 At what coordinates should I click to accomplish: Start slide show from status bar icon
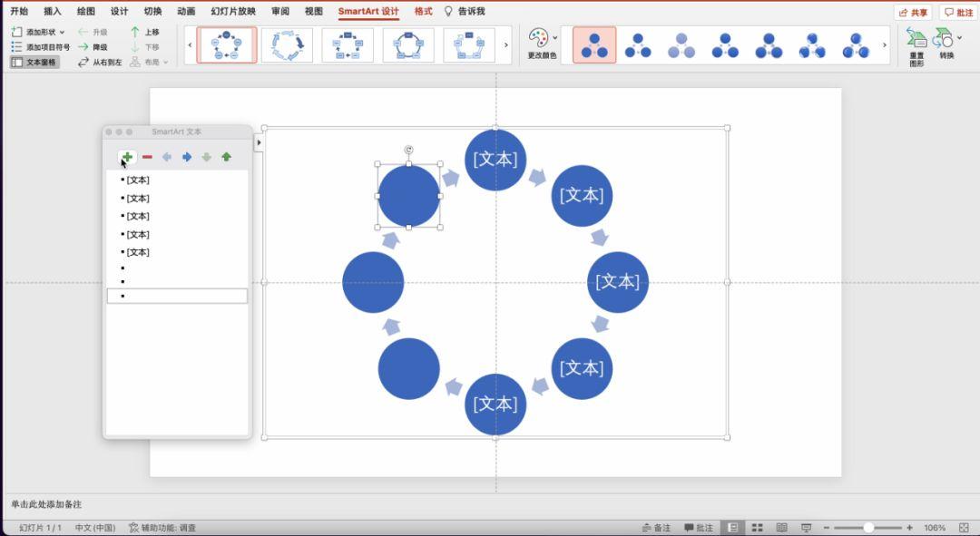pos(807,528)
